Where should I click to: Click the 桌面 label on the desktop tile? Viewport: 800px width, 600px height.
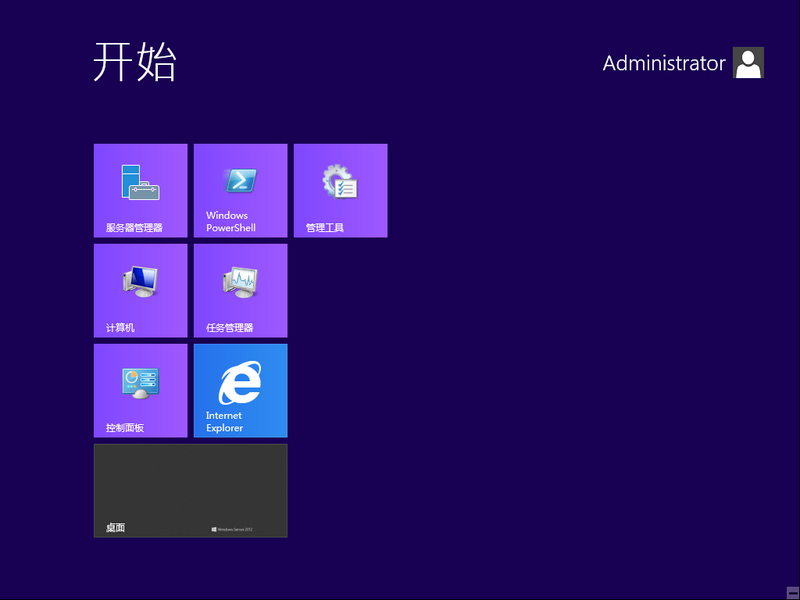click(x=115, y=528)
